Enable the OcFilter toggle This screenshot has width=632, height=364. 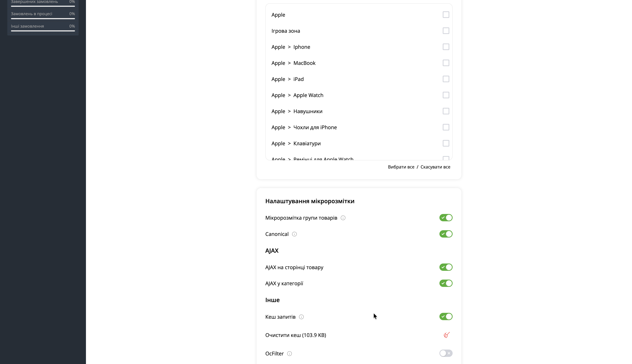pyautogui.click(x=446, y=353)
